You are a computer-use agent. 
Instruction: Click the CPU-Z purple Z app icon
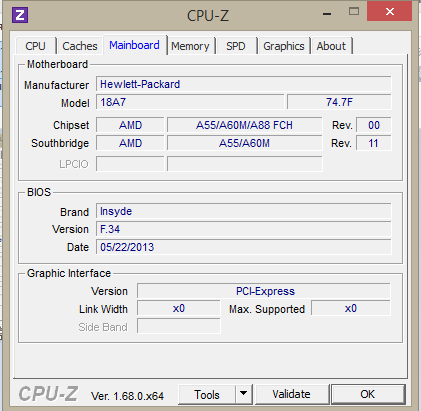click(x=20, y=15)
